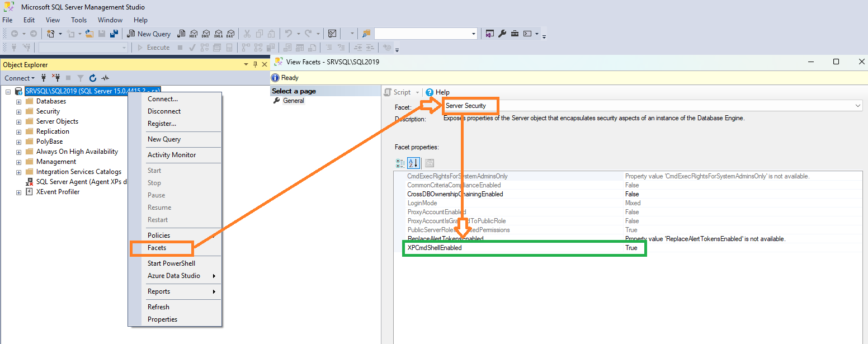
Task: Click the Refresh icon in Object Explorer toolbar
Action: [x=93, y=78]
